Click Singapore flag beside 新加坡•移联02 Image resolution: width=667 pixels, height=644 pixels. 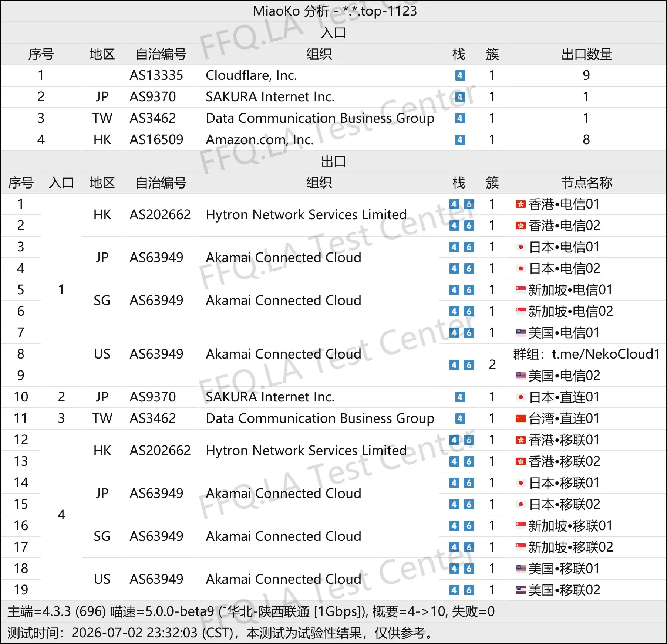pos(521,547)
